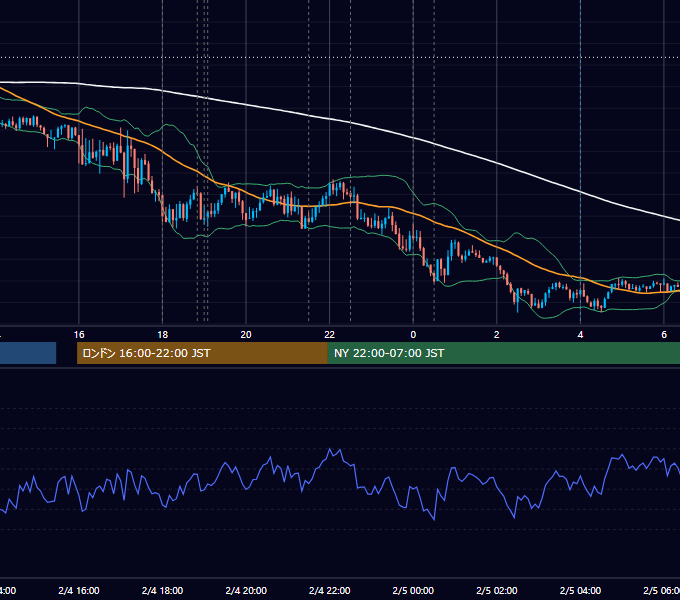Image resolution: width=680 pixels, height=600 pixels.
Task: Click the NY 22:00-07:00 JST session band
Action: tap(503, 353)
